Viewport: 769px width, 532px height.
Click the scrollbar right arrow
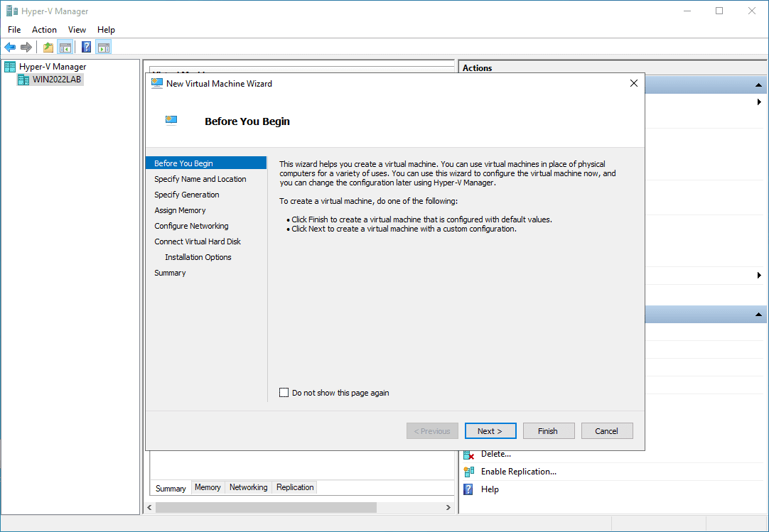tap(448, 507)
